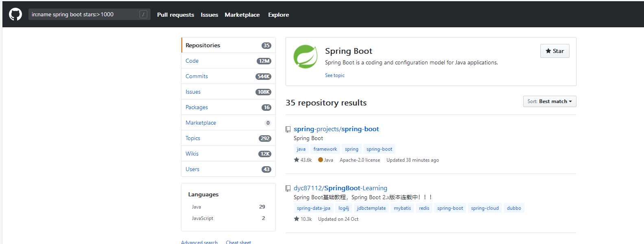Click the mybatis topic tag
This screenshot has width=644, height=244.
click(x=402, y=208)
